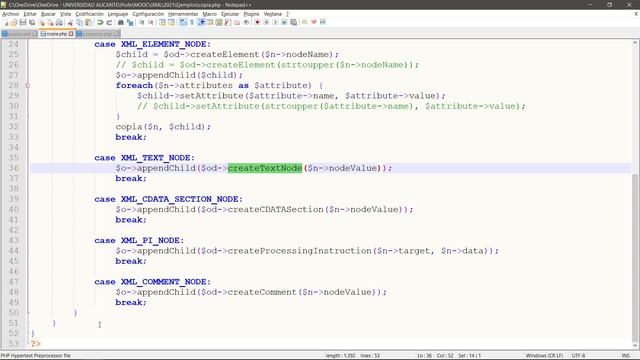The image size is (640, 360).
Task: Click the Redo arrow icon
Action: click(x=109, y=22)
